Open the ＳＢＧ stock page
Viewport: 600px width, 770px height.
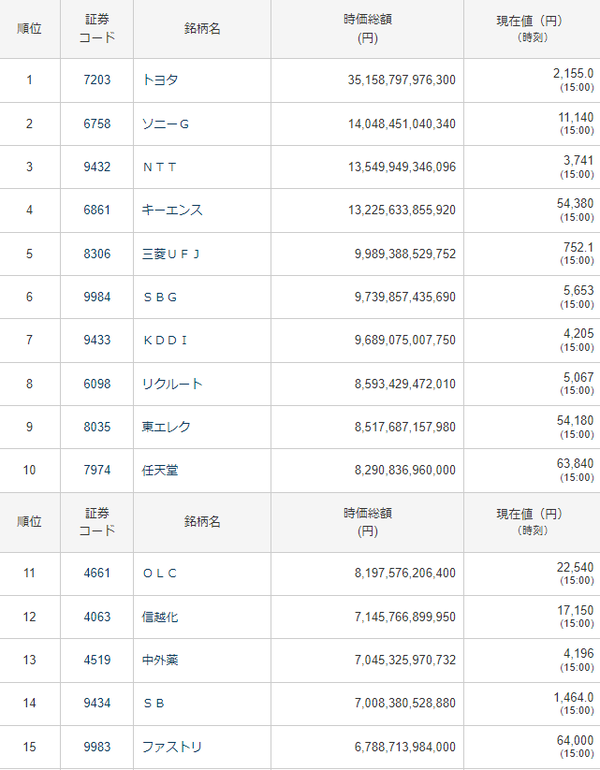click(x=165, y=297)
